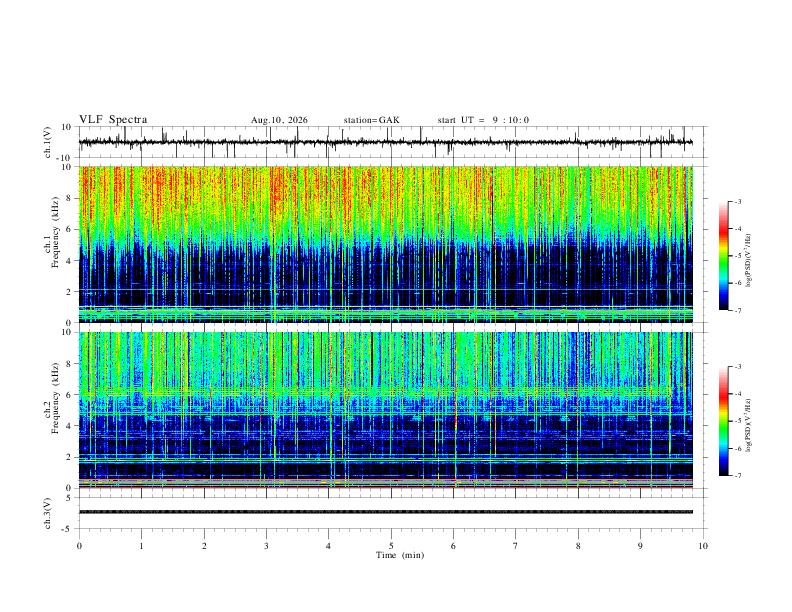Click the ch.1 PSD color scale bar
Viewport: 792px width, 612px height.
[x=723, y=256]
